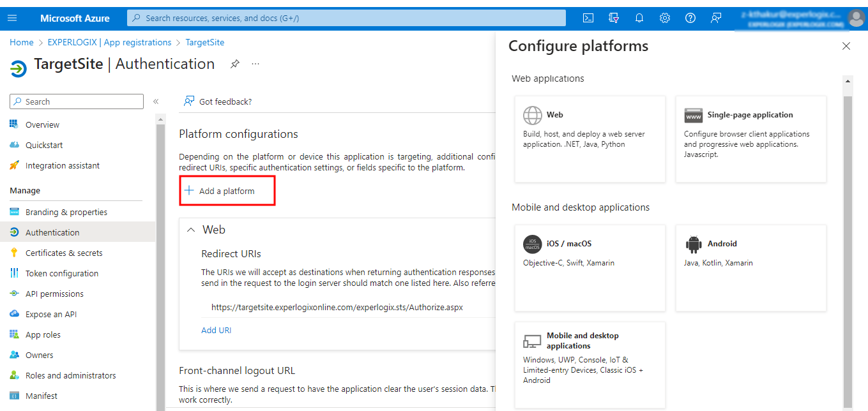
Task: Open Directories and subscriptions filter icon
Action: point(614,18)
